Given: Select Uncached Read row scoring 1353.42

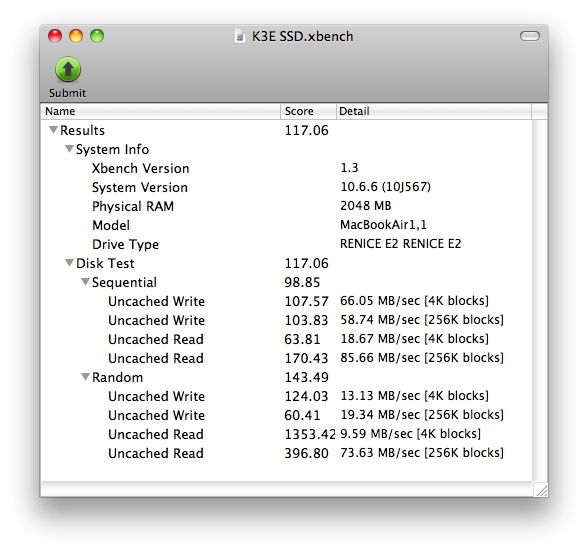Looking at the screenshot, I should (286, 434).
